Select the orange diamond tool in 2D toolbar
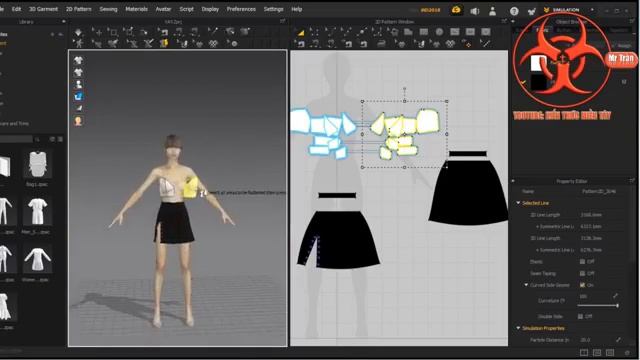Image resolution: width=640 pixels, height=360 pixels. (467, 43)
